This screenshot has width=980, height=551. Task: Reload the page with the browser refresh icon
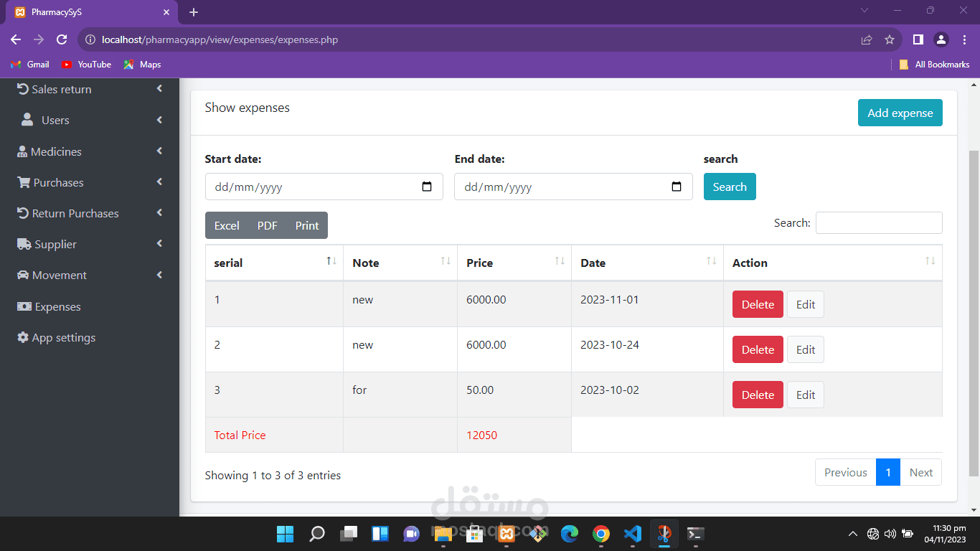pos(62,39)
